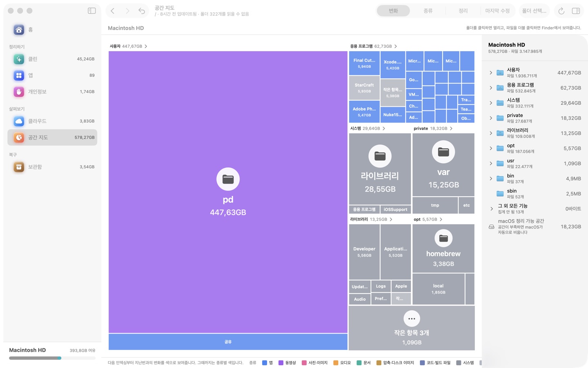
Task: Switch to the 마지막 수정 view tab
Action: 497,11
